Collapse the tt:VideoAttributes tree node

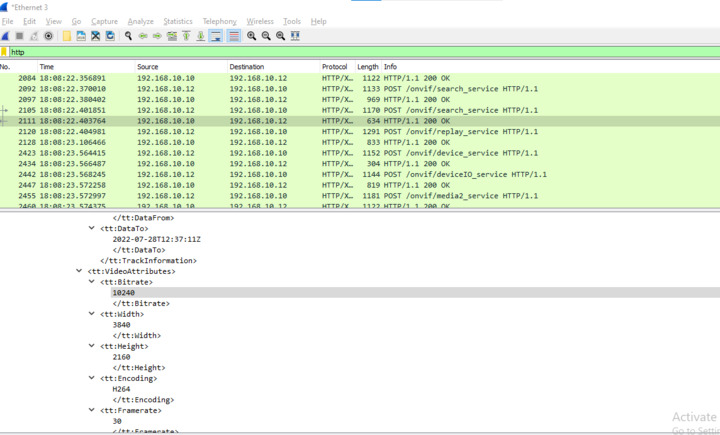pyautogui.click(x=80, y=271)
